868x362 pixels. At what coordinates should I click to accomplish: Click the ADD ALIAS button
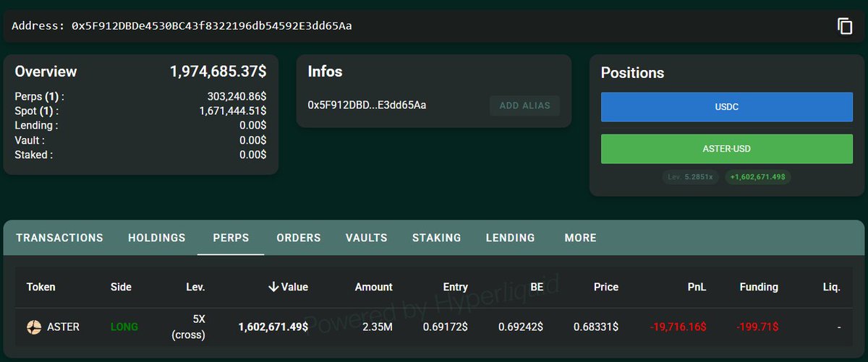525,105
